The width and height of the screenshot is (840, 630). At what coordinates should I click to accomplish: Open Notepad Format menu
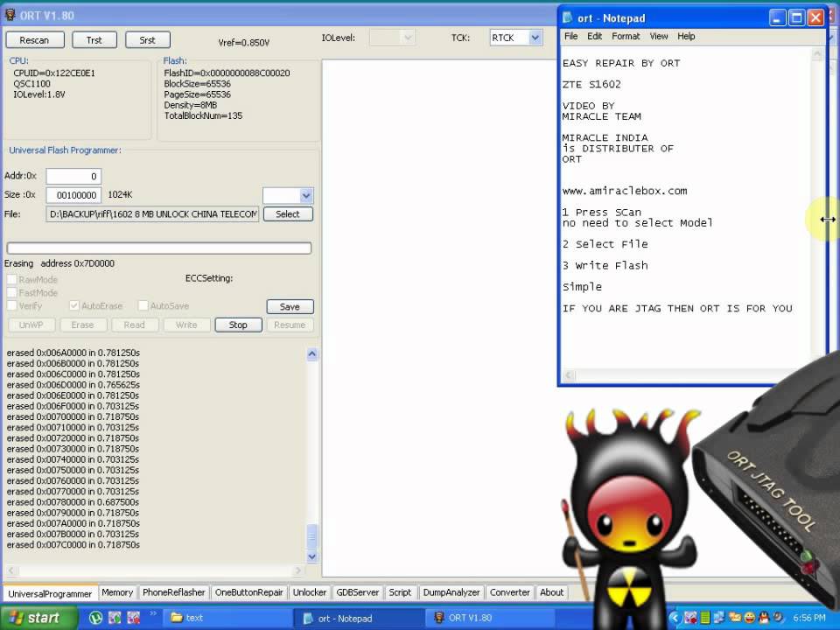626,36
